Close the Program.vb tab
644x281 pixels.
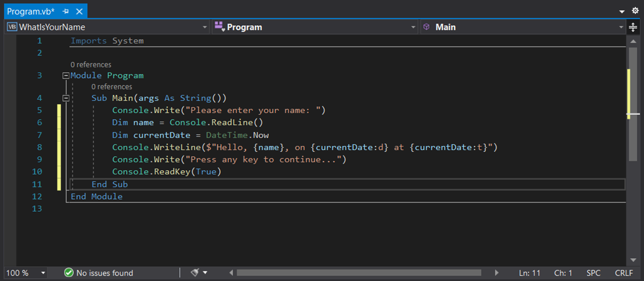(79, 11)
